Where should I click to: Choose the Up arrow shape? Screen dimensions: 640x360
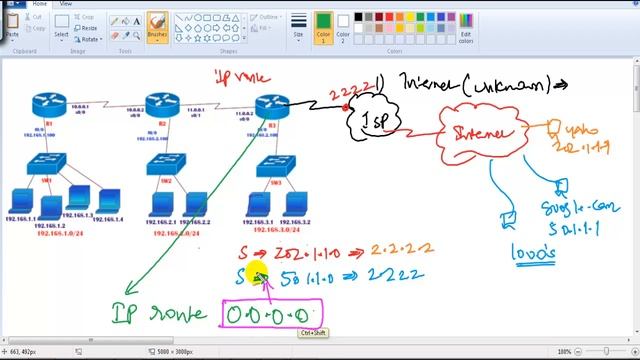[236, 28]
